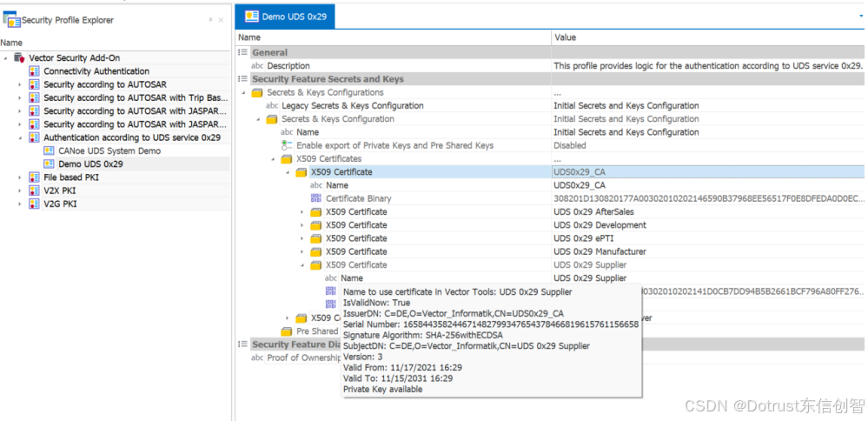The width and height of the screenshot is (868, 421).
Task: Expand the UDS 0x29 Development certificate
Action: [301, 225]
